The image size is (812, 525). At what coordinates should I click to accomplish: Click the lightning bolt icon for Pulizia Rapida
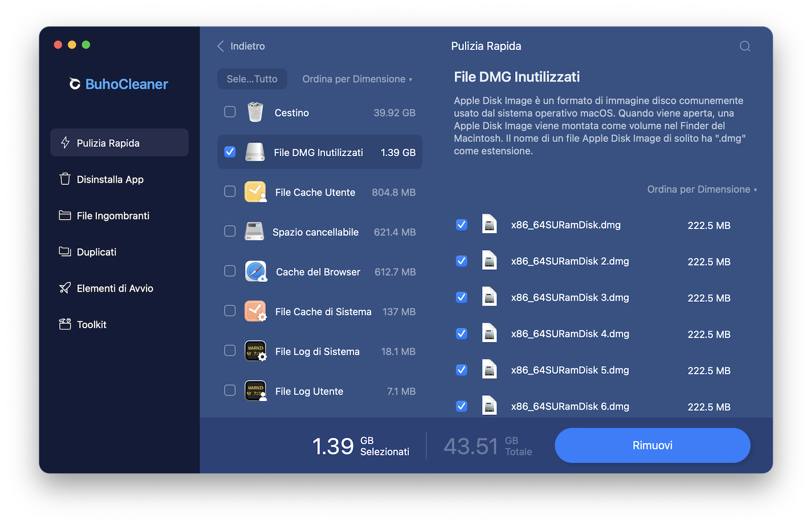(x=65, y=143)
